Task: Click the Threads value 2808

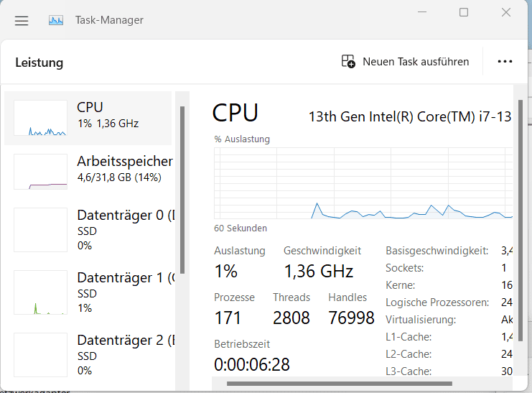Action: (x=291, y=318)
